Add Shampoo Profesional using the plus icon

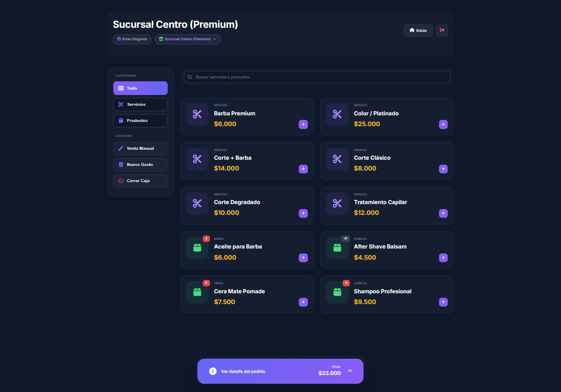tap(443, 302)
